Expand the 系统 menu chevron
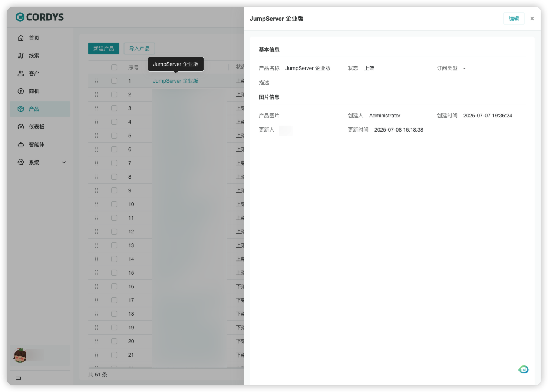The height and width of the screenshot is (392, 548). pyautogui.click(x=63, y=162)
